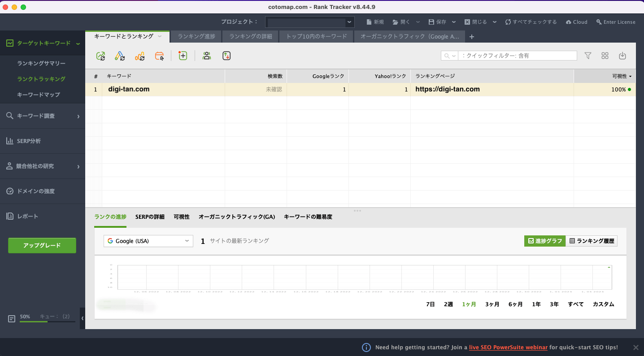Click the grid workspace layout icon

click(x=605, y=56)
